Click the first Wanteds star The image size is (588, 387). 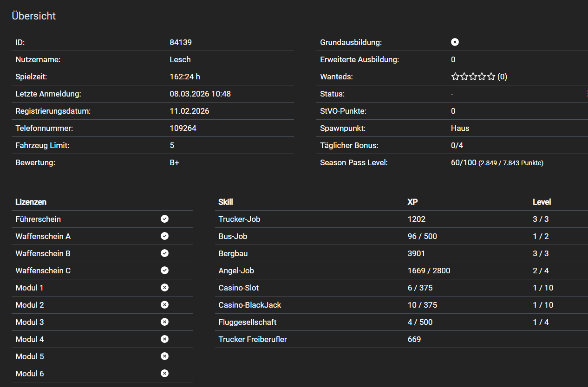(455, 77)
